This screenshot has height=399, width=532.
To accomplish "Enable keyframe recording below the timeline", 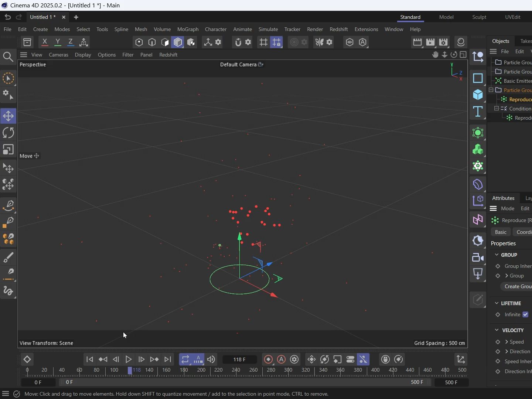I will click(x=267, y=359).
